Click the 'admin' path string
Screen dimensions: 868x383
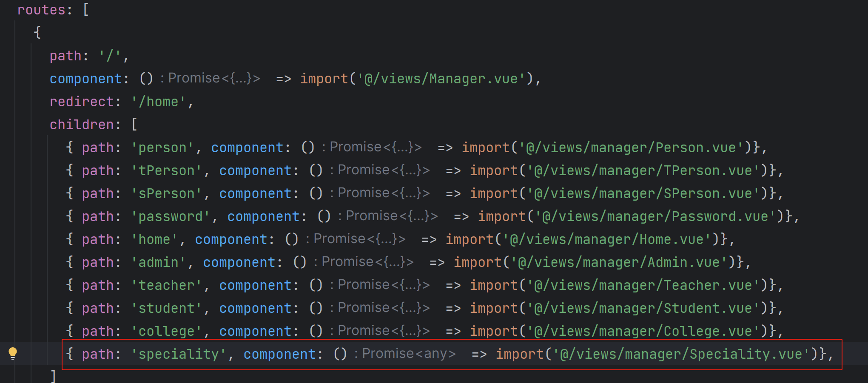[x=158, y=262]
